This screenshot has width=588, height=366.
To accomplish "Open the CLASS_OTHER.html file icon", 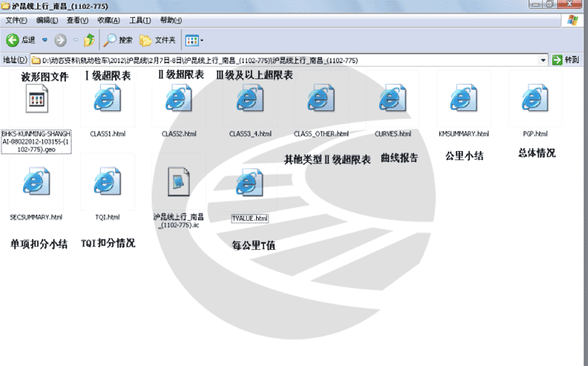I will [322, 98].
